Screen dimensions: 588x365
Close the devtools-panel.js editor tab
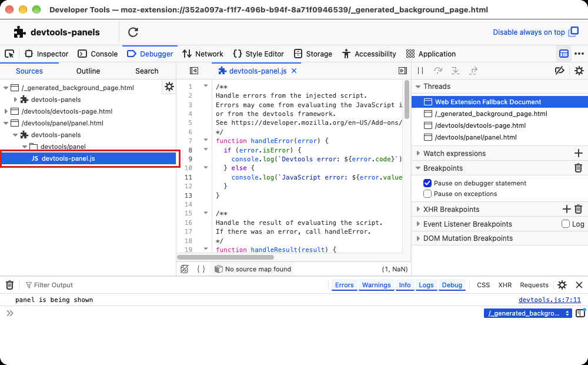[x=294, y=71]
